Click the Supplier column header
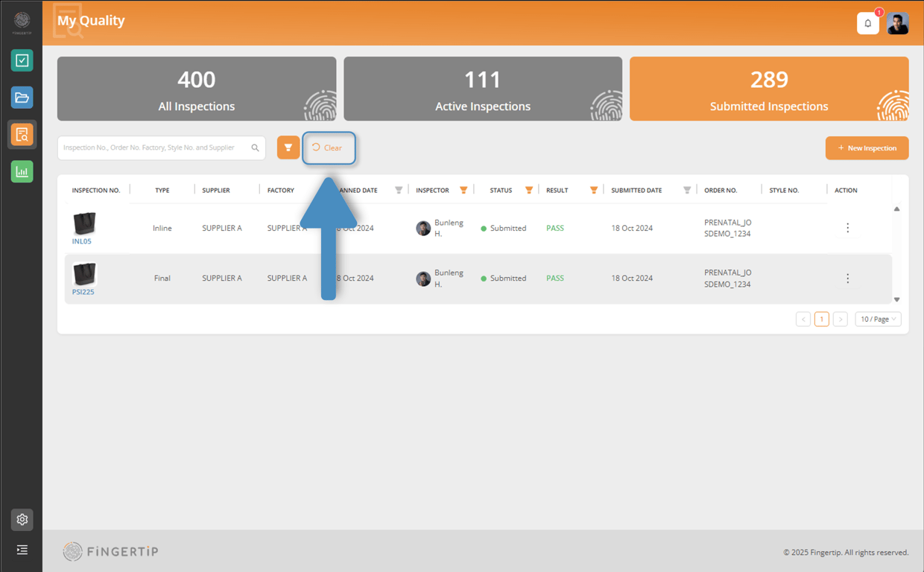 (x=216, y=190)
